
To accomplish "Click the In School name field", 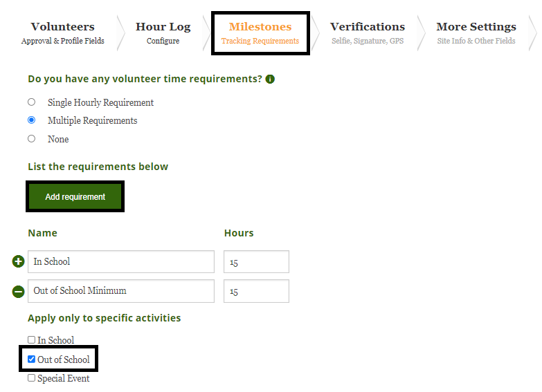I will 121,262.
